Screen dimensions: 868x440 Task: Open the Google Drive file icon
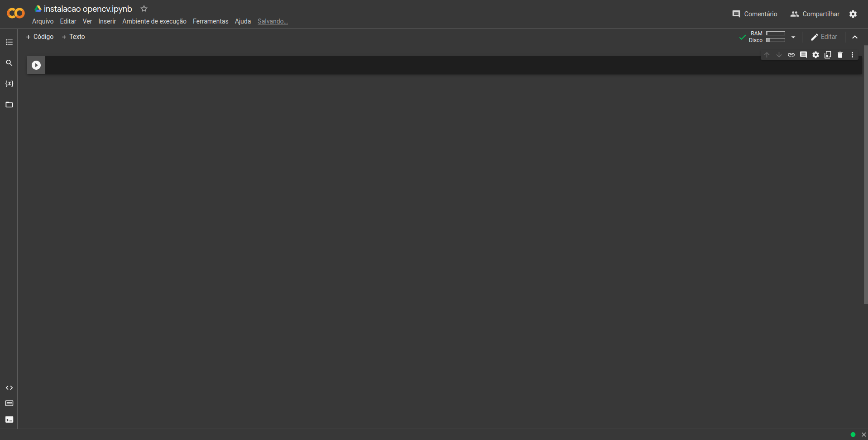click(38, 9)
